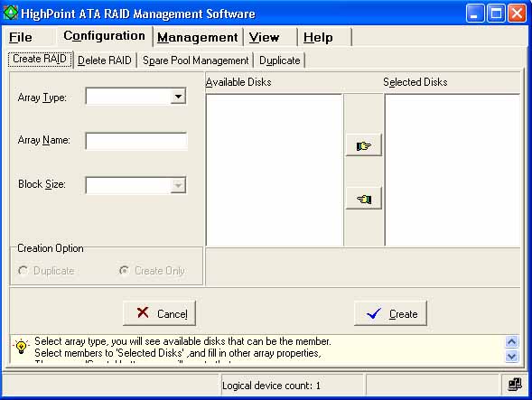The height and width of the screenshot is (400, 532).
Task: Click the HighPoint logo in title bar
Action: pyautogui.click(x=11, y=13)
